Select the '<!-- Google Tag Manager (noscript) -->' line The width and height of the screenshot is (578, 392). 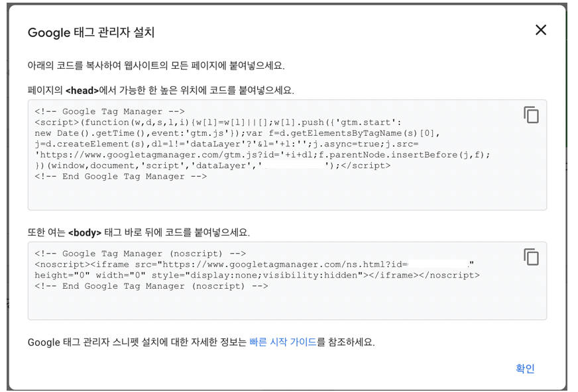tap(140, 254)
